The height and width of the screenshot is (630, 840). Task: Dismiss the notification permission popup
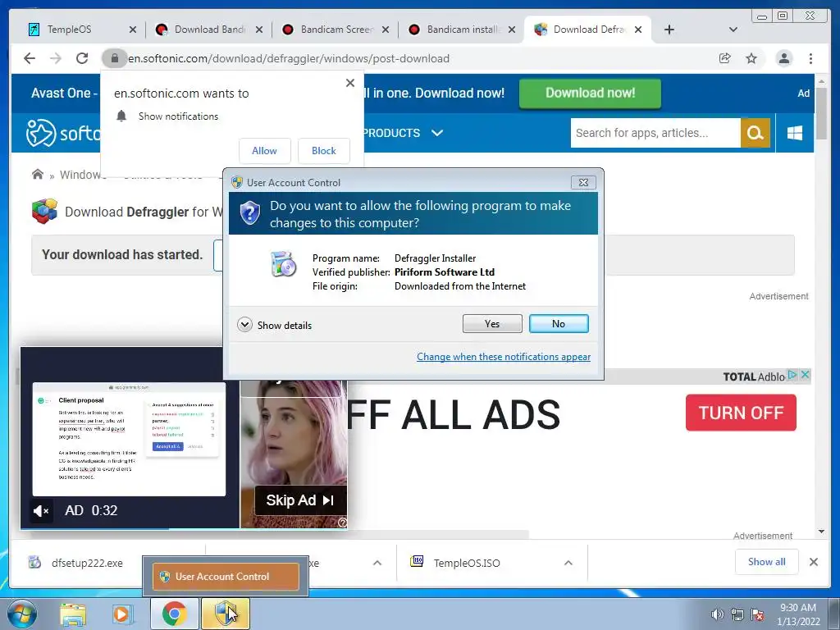point(349,83)
